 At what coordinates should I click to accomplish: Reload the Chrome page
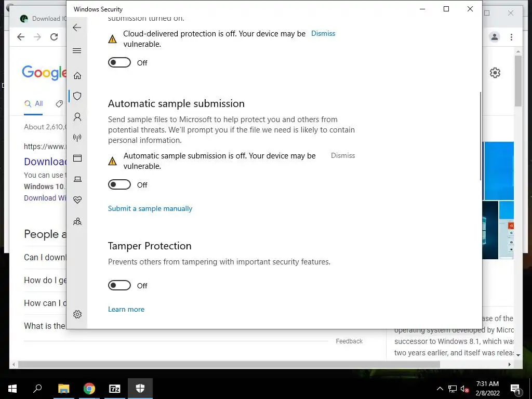pos(54,37)
